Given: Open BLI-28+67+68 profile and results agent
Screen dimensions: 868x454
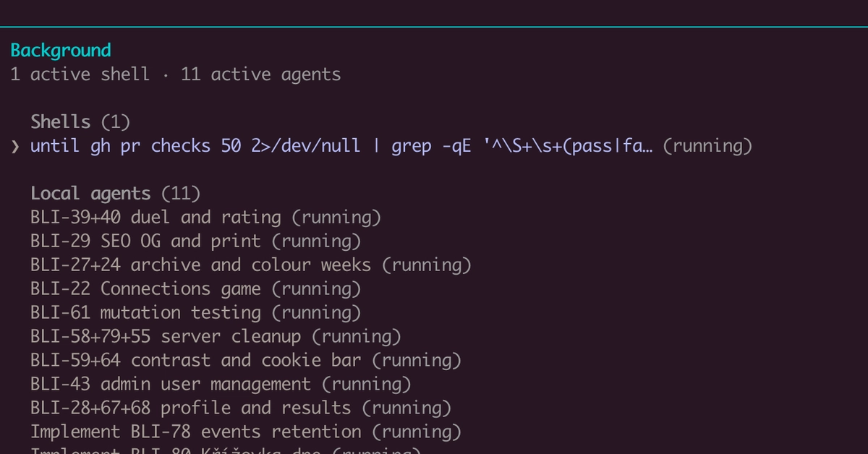Looking at the screenshot, I should point(241,408).
